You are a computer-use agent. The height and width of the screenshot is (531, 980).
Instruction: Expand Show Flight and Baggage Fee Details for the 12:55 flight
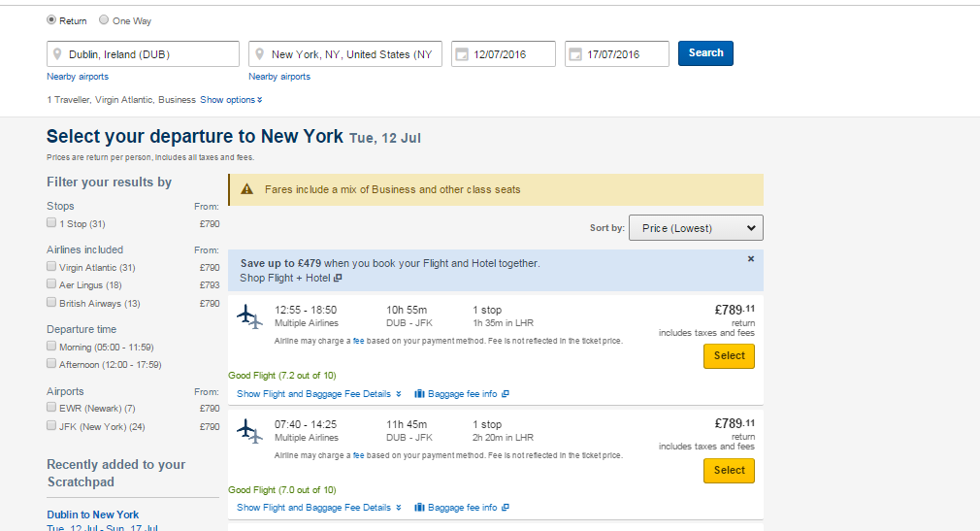pyautogui.click(x=318, y=394)
